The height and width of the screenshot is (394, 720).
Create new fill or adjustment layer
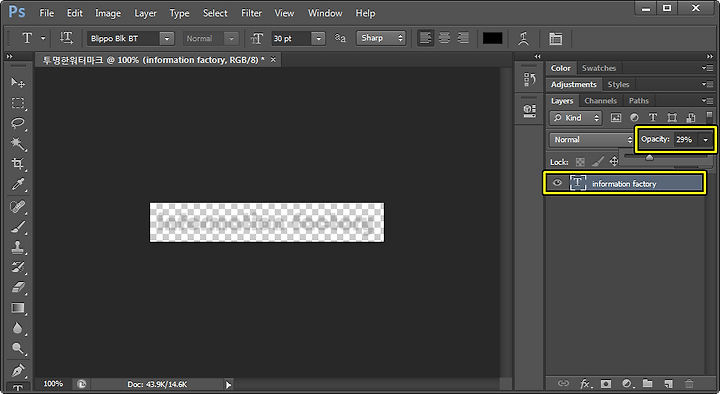coord(627,383)
